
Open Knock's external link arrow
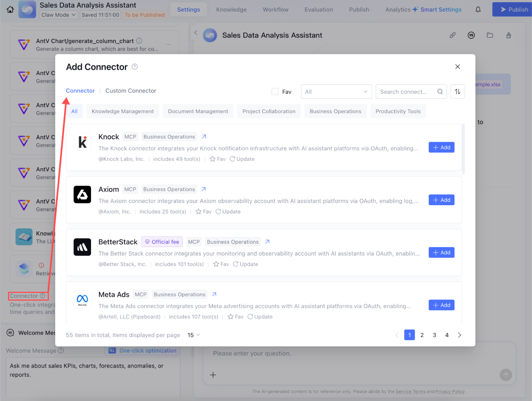coord(204,137)
